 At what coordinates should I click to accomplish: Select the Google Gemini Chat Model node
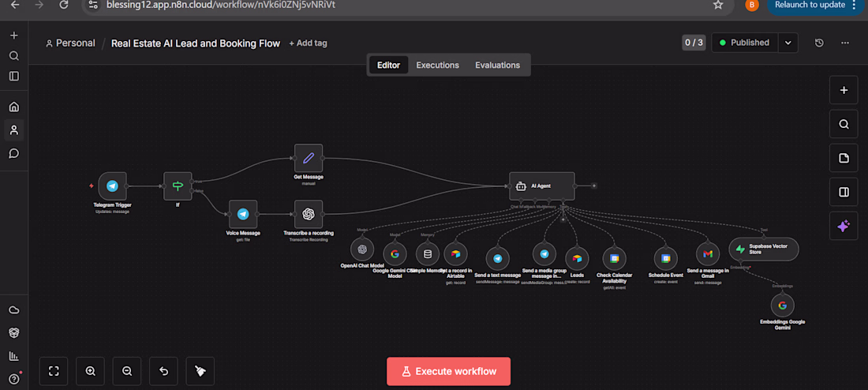tap(395, 253)
